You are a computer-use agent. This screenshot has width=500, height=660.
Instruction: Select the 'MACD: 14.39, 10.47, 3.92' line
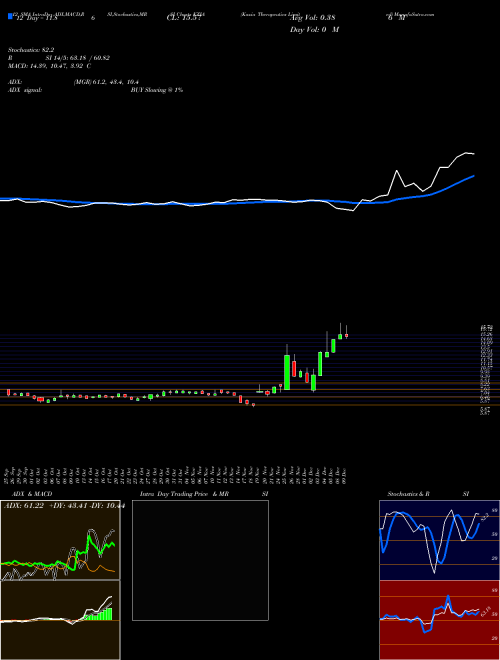47,66
